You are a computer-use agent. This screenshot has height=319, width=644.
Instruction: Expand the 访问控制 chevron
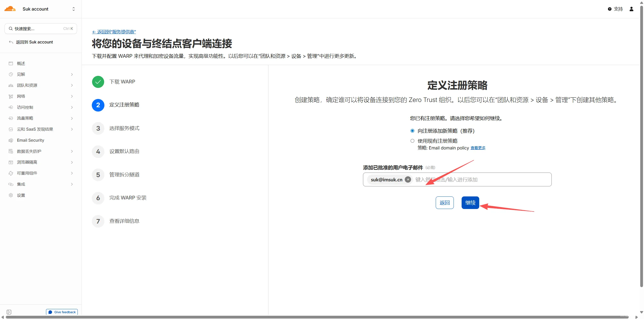pyautogui.click(x=72, y=107)
